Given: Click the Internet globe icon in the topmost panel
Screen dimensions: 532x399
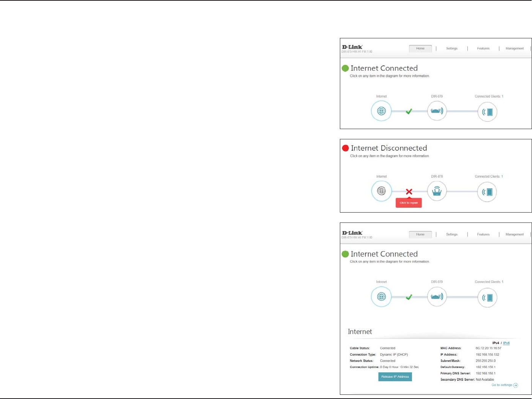Looking at the screenshot, I should tap(381, 111).
